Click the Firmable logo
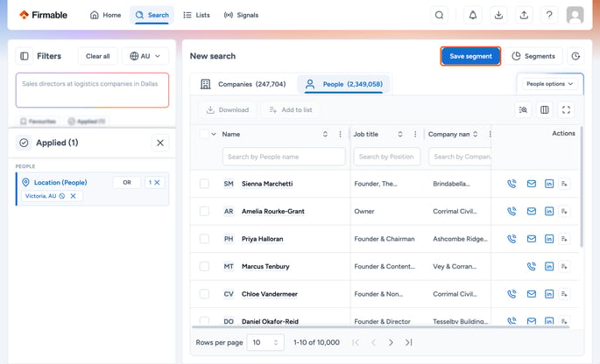This screenshot has height=364, width=600. pyautogui.click(x=43, y=15)
